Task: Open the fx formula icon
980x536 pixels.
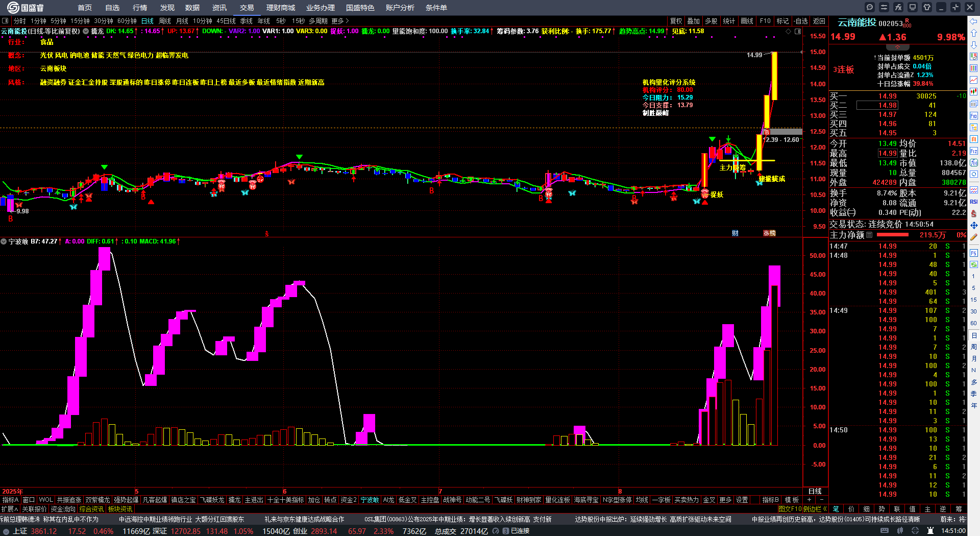Action: (x=898, y=7)
